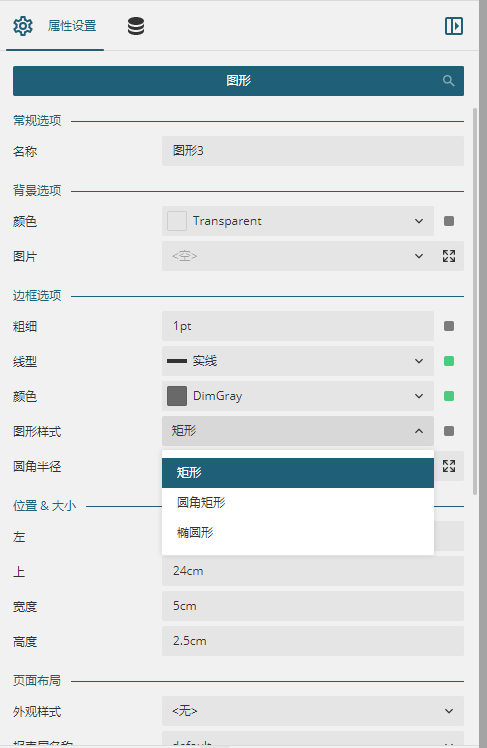This screenshot has height=748, width=487.
Task: Click gray square marker beside 图形样式
Action: (x=449, y=431)
